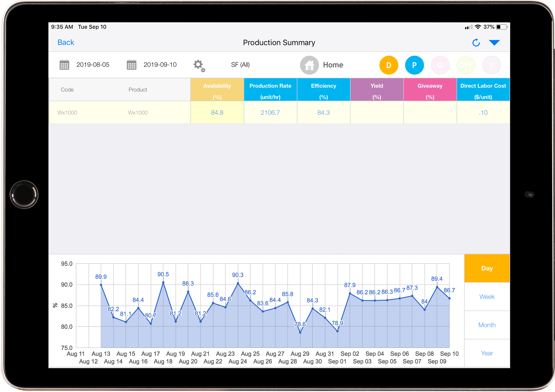This screenshot has height=392, width=555.
Task: Tap the Home label
Action: point(333,65)
